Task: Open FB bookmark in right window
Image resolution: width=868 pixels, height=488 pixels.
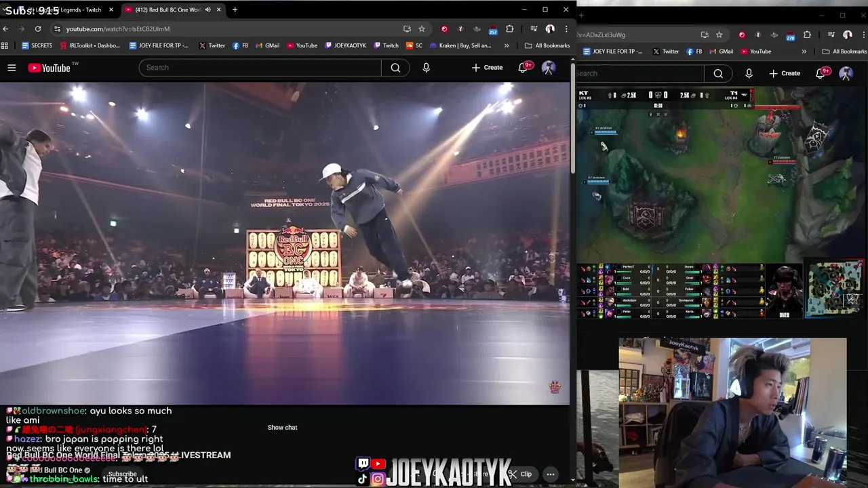Action: [x=694, y=51]
